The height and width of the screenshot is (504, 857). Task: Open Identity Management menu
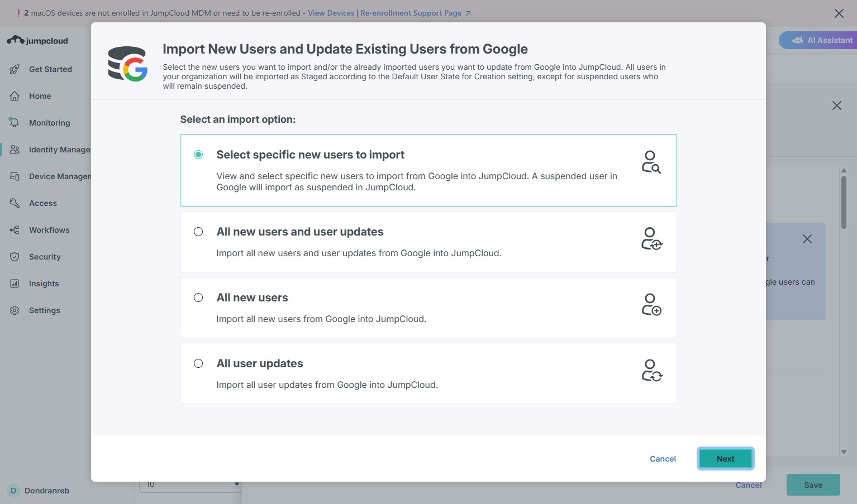point(59,150)
